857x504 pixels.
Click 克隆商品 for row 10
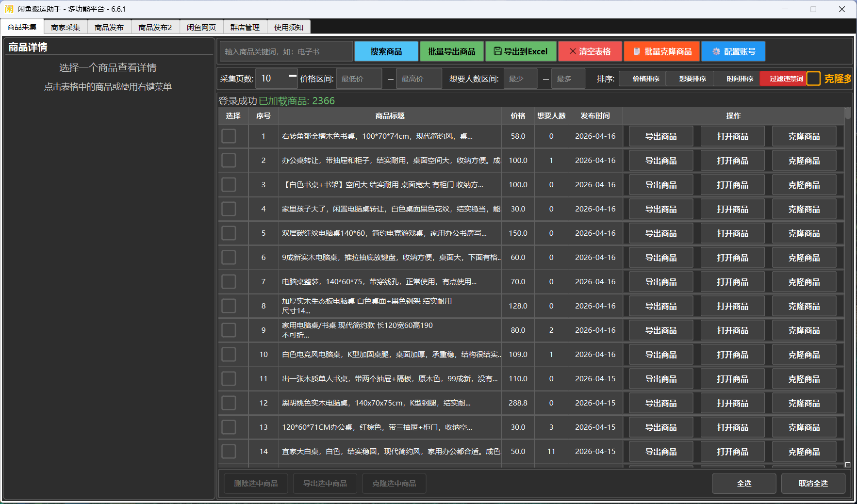(x=804, y=355)
